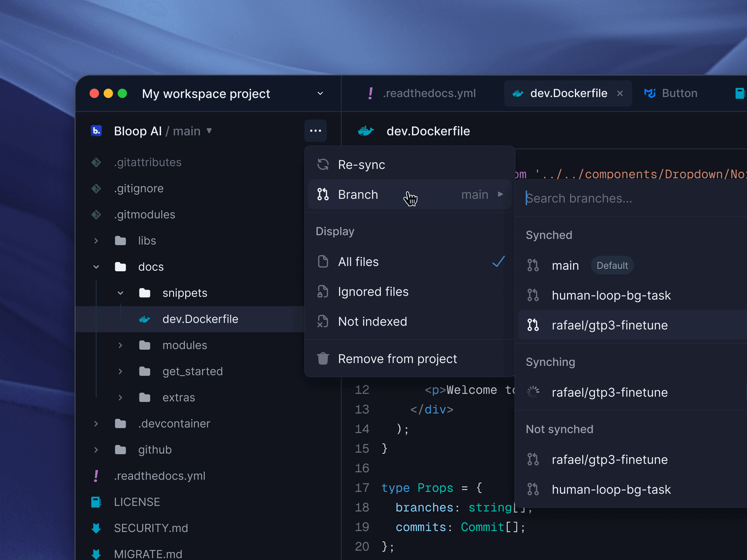Open My workspace project dropdown chevron
The image size is (747, 560).
(320, 94)
